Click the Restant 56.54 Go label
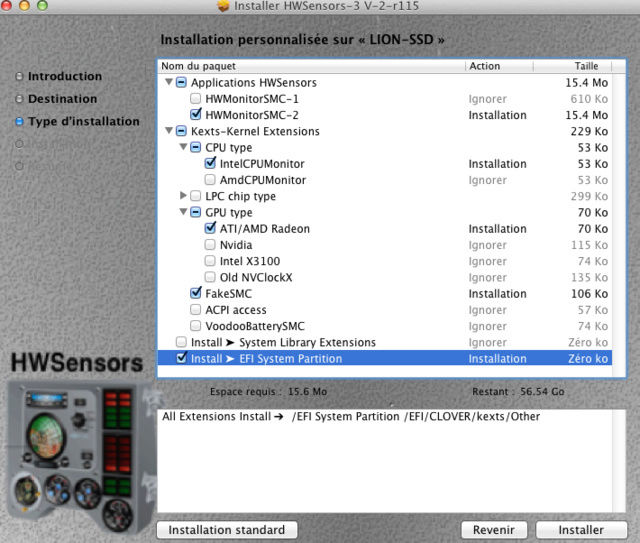 (518, 392)
